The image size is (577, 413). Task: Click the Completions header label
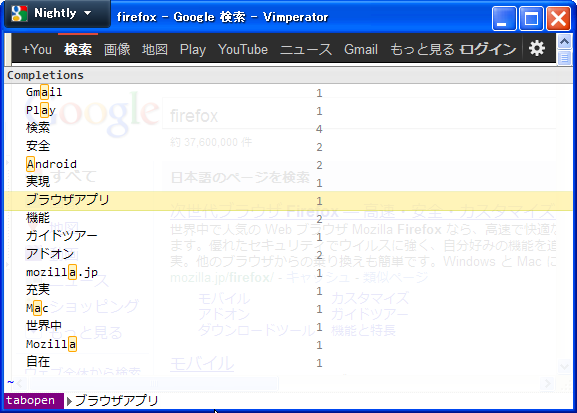point(45,75)
